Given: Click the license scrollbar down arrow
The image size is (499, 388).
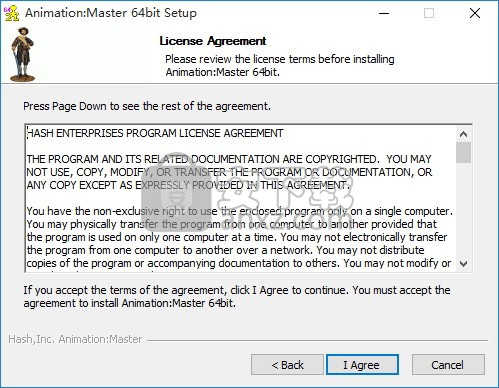Looking at the screenshot, I should click(x=463, y=264).
